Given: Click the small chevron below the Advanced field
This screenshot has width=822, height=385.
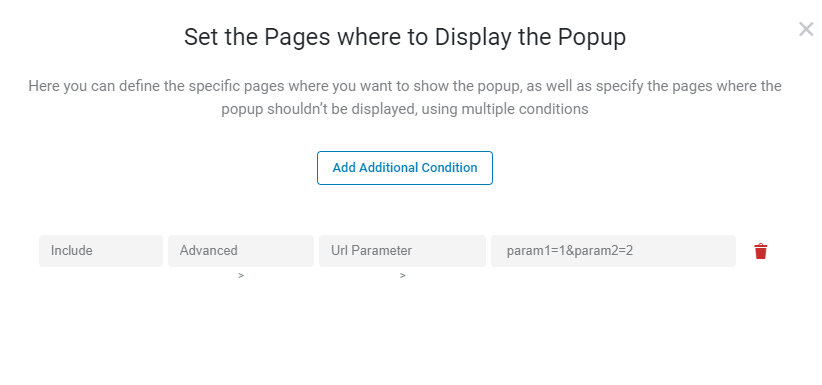Looking at the screenshot, I should click(241, 275).
